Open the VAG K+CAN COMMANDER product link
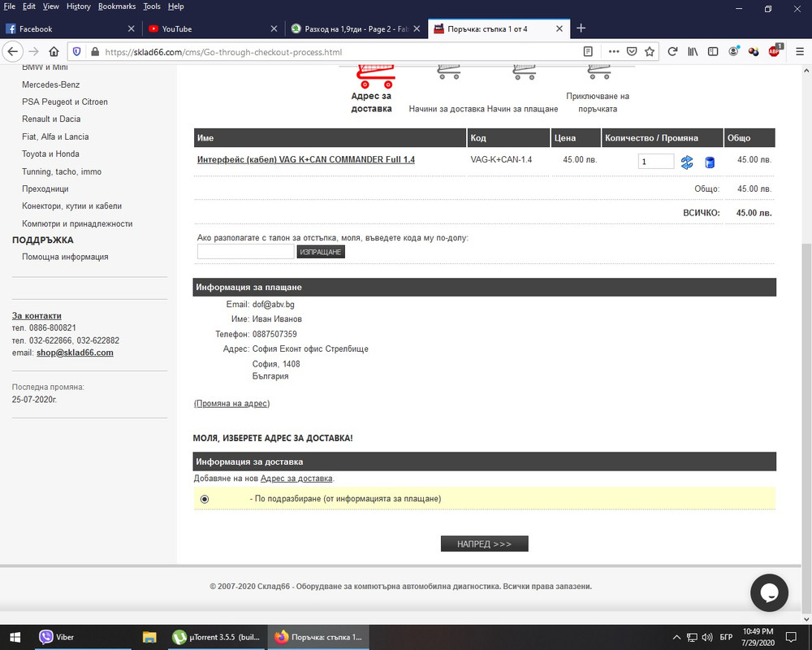This screenshot has width=812, height=650. click(x=305, y=159)
